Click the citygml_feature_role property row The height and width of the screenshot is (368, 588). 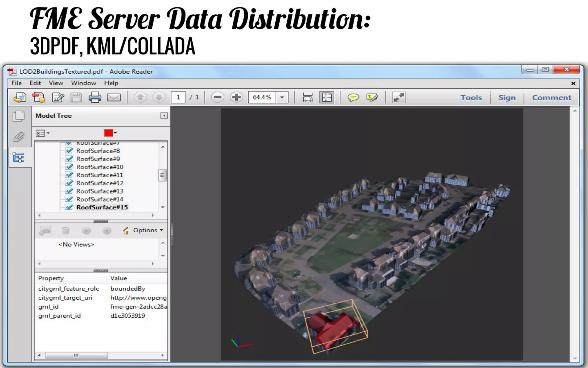(101, 289)
